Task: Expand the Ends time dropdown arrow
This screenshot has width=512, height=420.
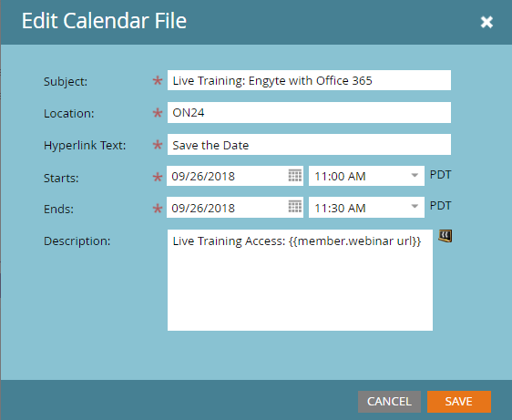Action: [415, 207]
